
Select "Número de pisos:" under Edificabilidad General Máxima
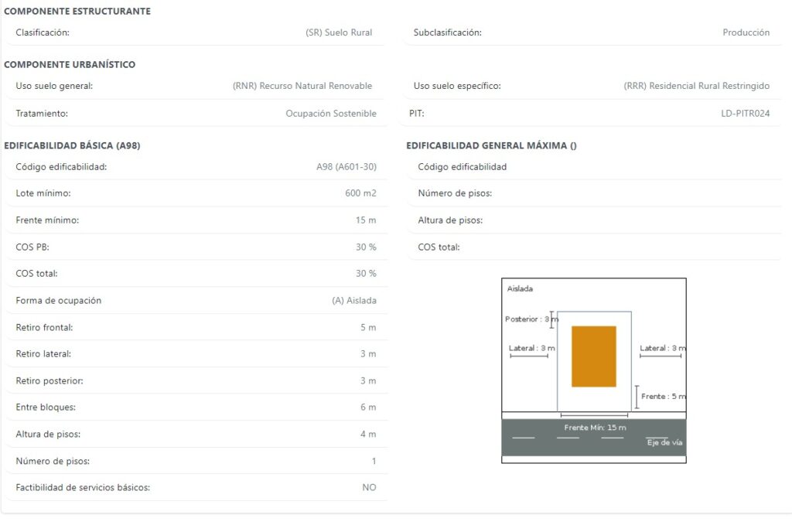click(455, 193)
